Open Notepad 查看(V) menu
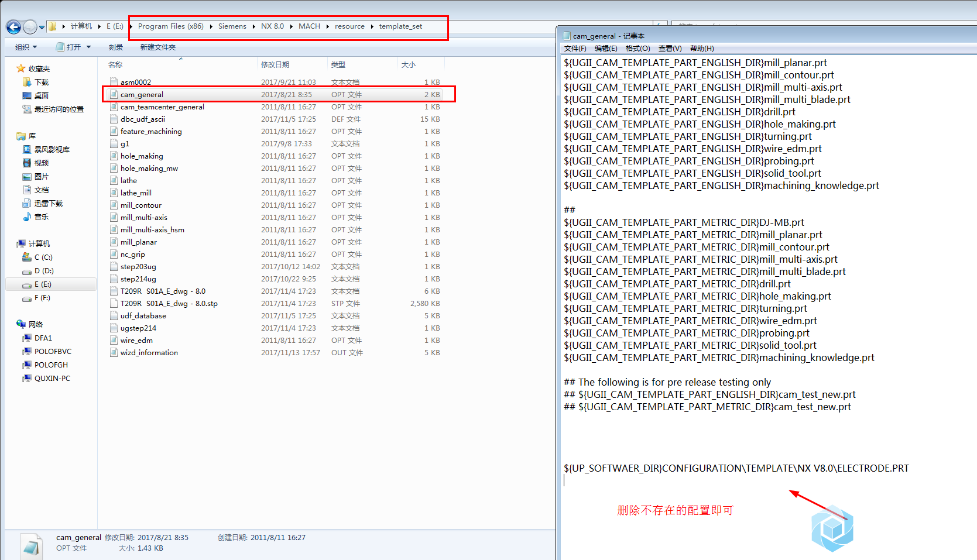 670,49
